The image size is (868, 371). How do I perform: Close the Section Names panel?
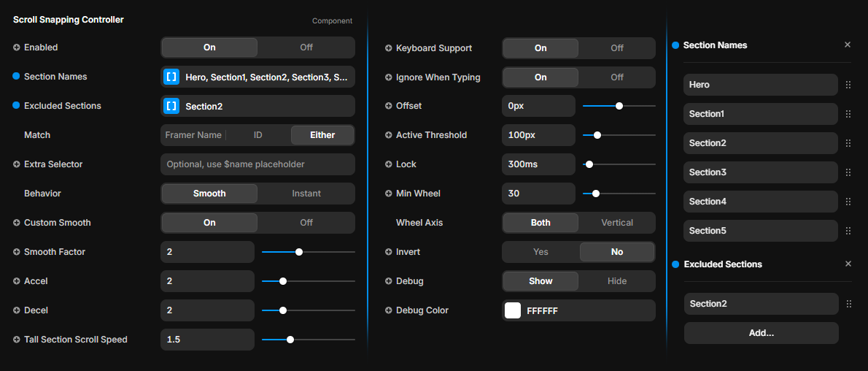848,45
